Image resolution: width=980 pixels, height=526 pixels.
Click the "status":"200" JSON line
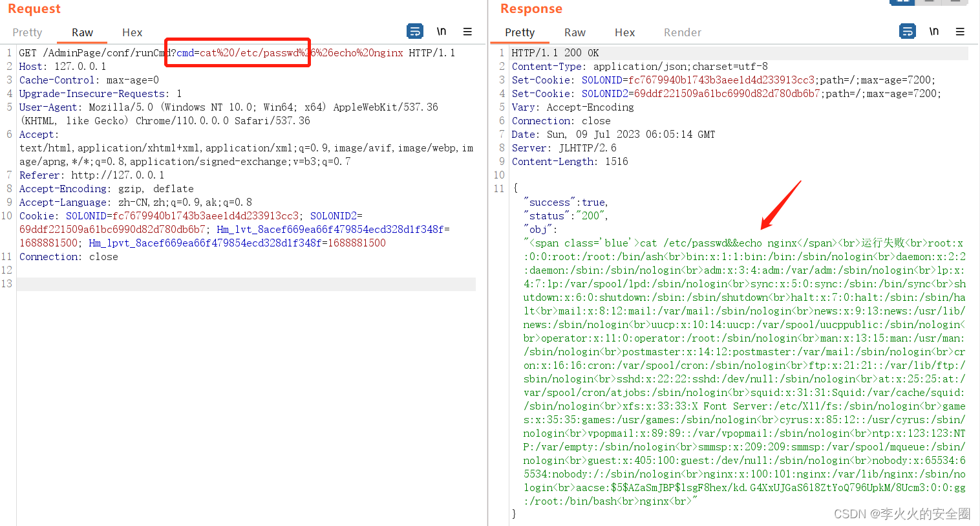tap(566, 216)
